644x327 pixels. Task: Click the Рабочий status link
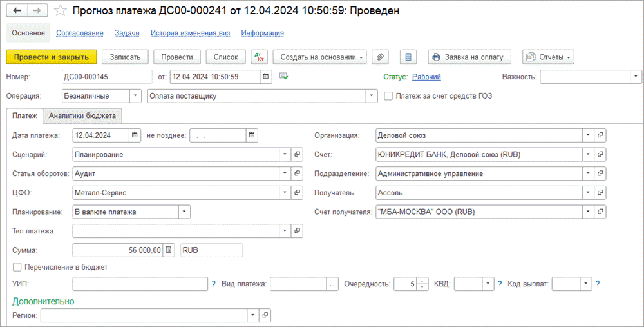coord(426,77)
